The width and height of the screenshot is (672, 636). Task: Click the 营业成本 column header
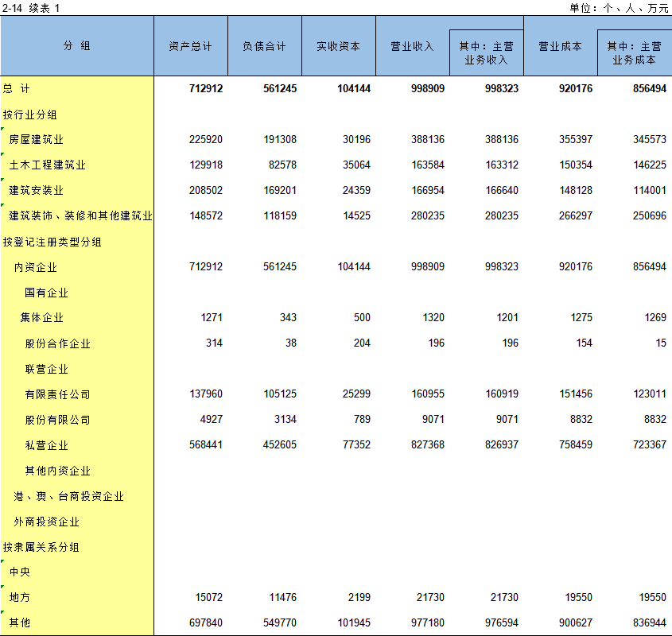(x=561, y=46)
